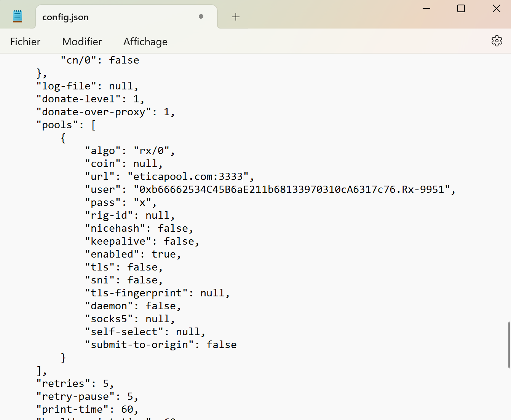Close the Notepad window

pos(497,8)
